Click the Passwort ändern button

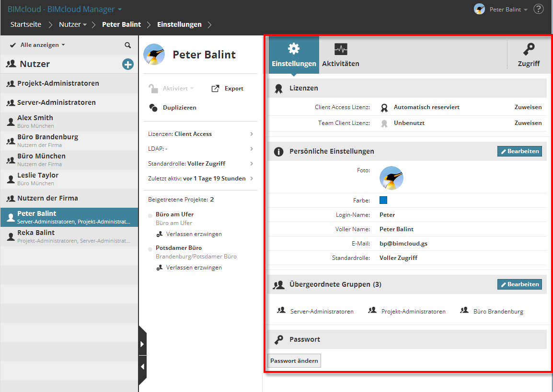pyautogui.click(x=294, y=361)
